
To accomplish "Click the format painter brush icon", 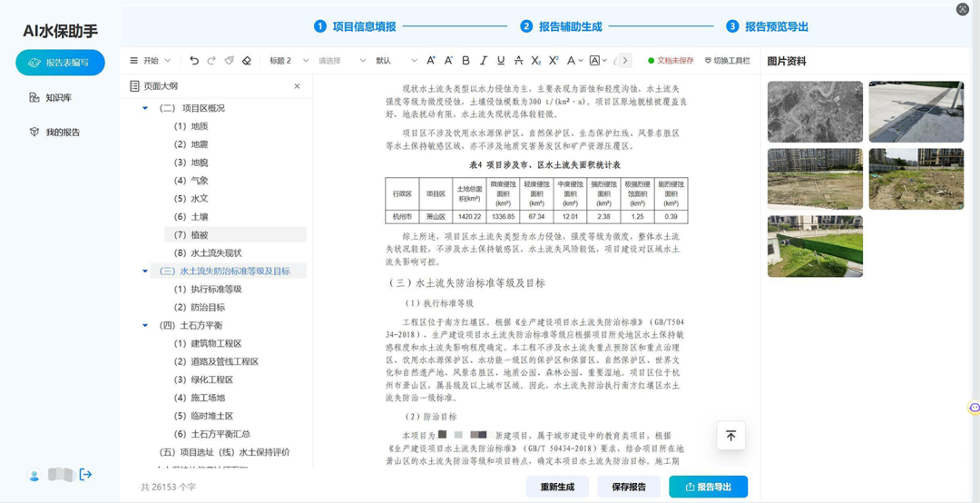I will 230,61.
